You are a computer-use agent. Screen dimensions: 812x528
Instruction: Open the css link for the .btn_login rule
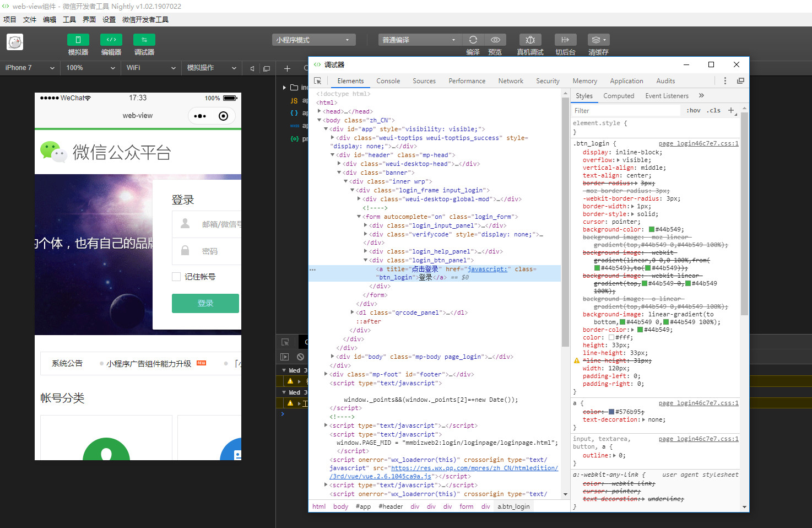[699, 143]
